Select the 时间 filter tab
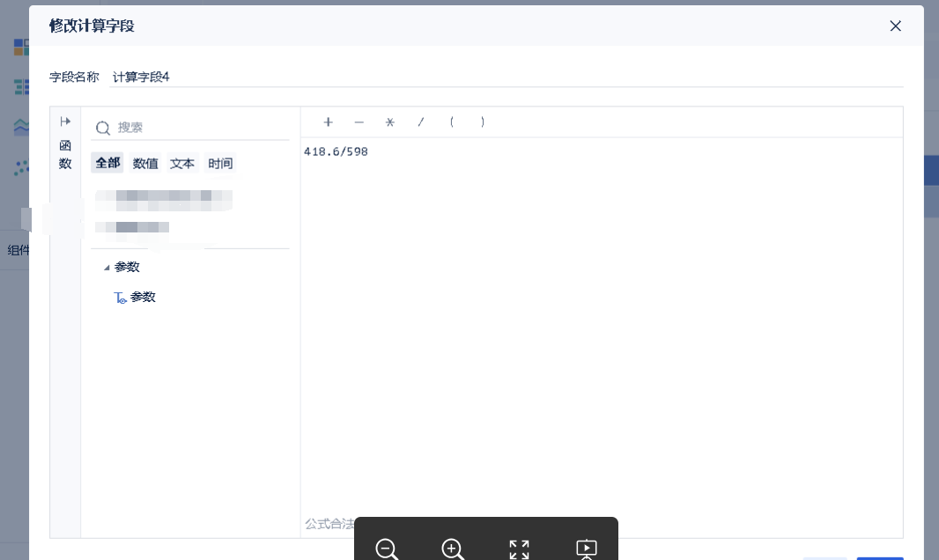 [x=220, y=164]
